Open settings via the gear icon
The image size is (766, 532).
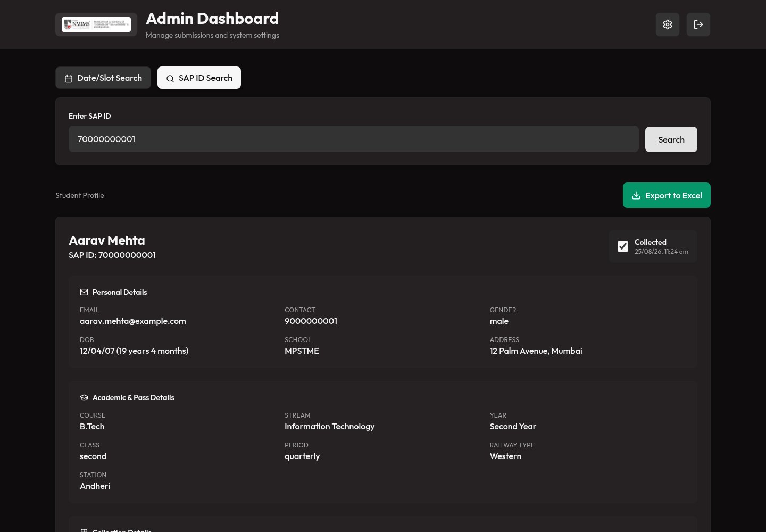click(668, 24)
